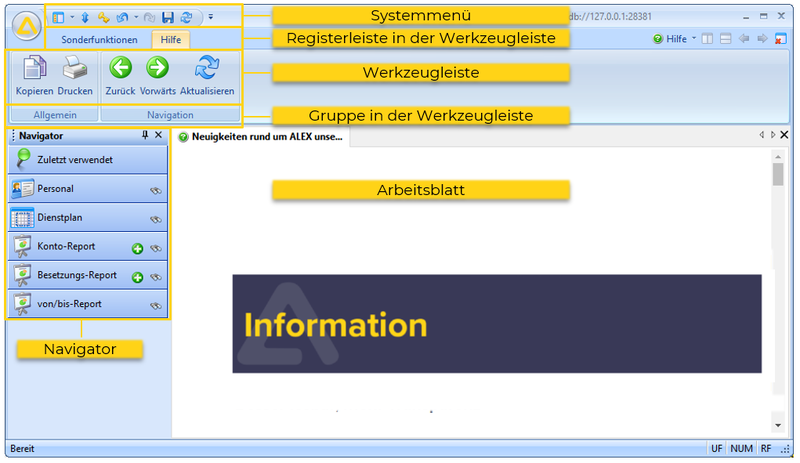Add a new Besetzungs-Report with green plus
This screenshot has width=800, height=463.
coord(138,278)
